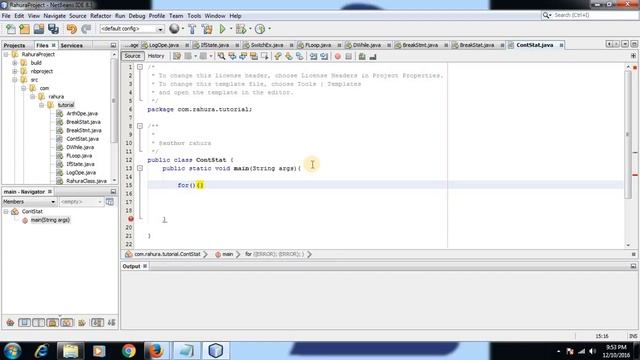
Task: Run the project with green play icon
Action: click(222, 29)
